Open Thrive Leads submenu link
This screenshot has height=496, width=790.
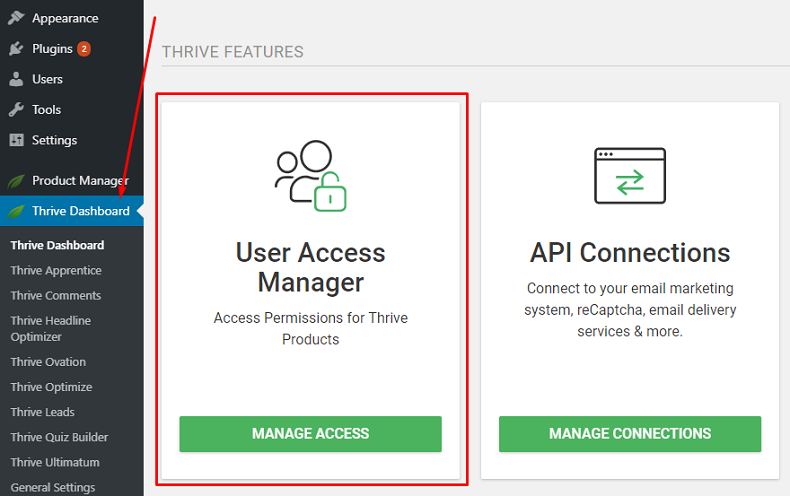pyautogui.click(x=42, y=412)
